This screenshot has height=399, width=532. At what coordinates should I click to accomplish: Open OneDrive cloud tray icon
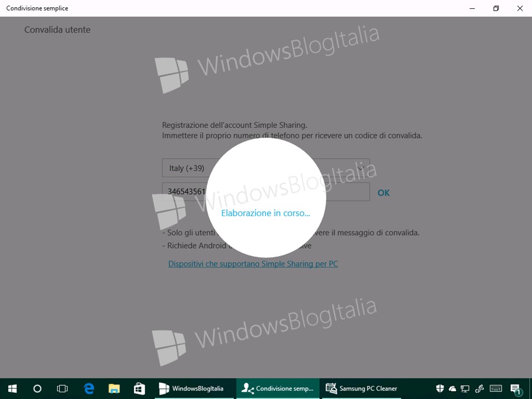452,389
